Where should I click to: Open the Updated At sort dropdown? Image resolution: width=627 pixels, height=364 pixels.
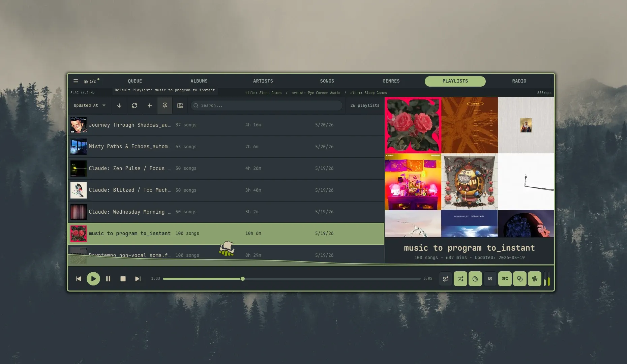tap(90, 105)
